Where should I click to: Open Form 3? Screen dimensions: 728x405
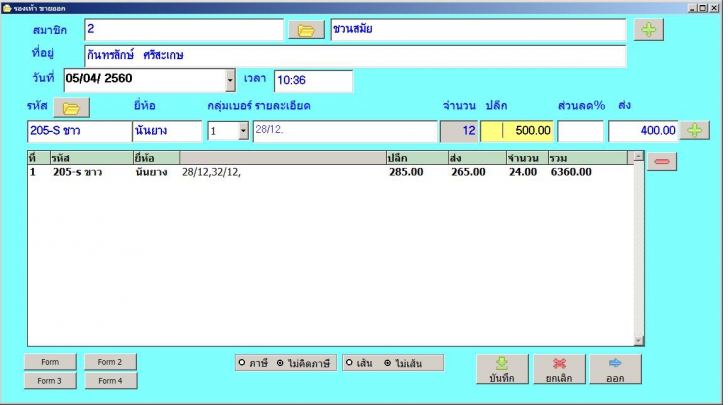pyautogui.click(x=50, y=381)
